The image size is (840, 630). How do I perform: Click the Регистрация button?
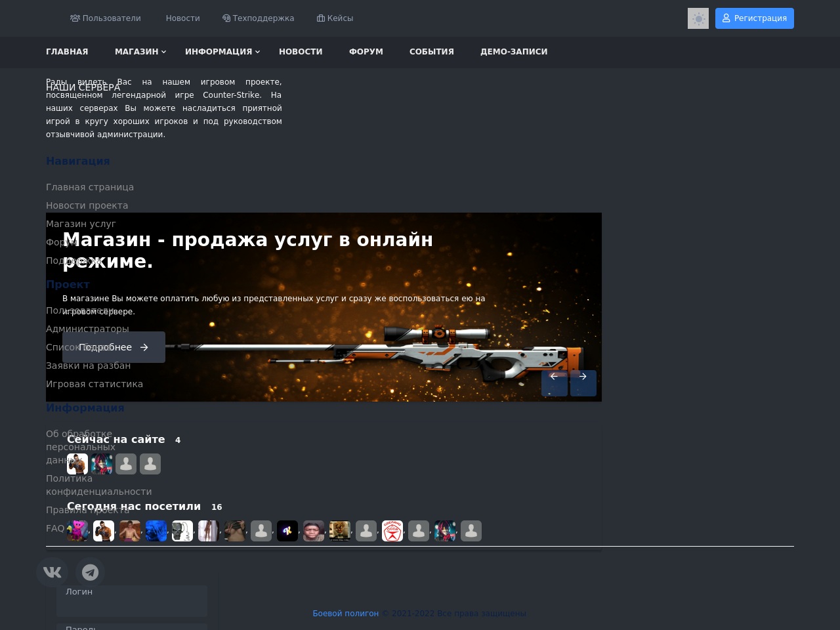(755, 18)
